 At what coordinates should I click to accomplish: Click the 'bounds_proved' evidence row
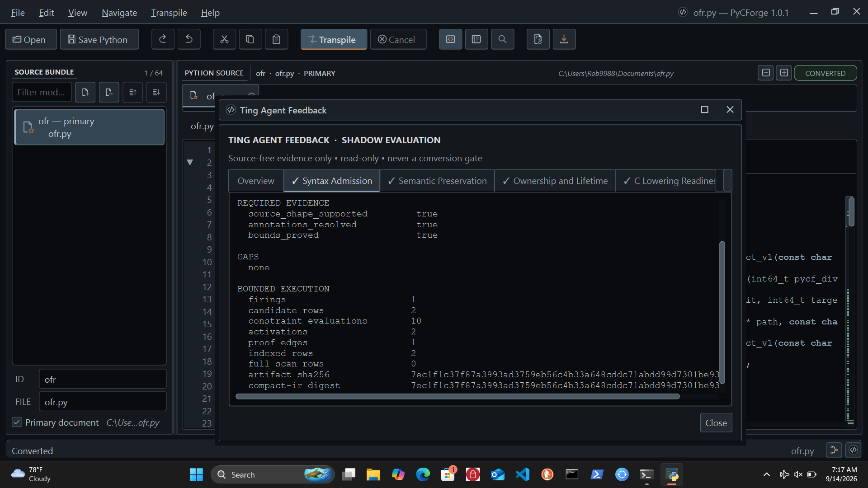tap(343, 235)
